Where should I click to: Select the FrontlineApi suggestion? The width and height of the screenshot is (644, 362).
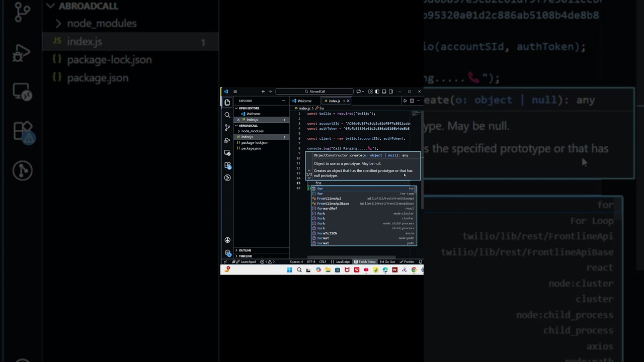[364, 199]
